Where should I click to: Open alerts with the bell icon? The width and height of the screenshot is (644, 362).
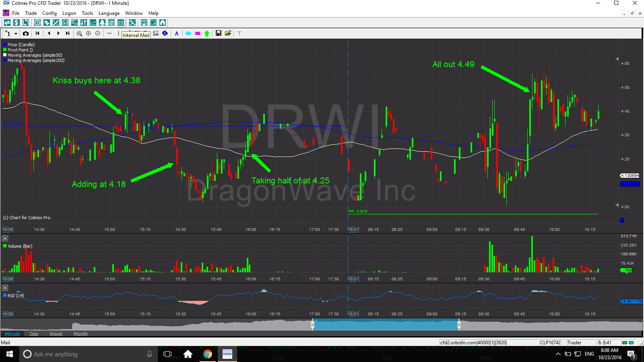102,23
